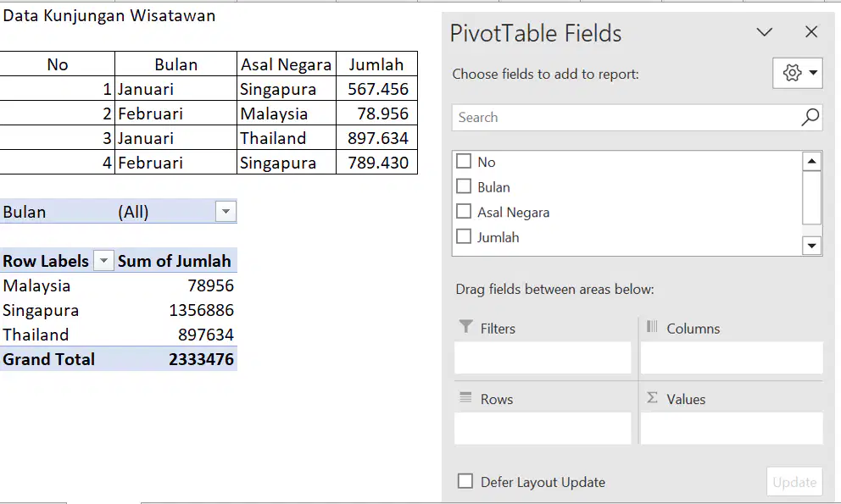Open the PivotTable Fields tools gear menu

pyautogui.click(x=798, y=73)
